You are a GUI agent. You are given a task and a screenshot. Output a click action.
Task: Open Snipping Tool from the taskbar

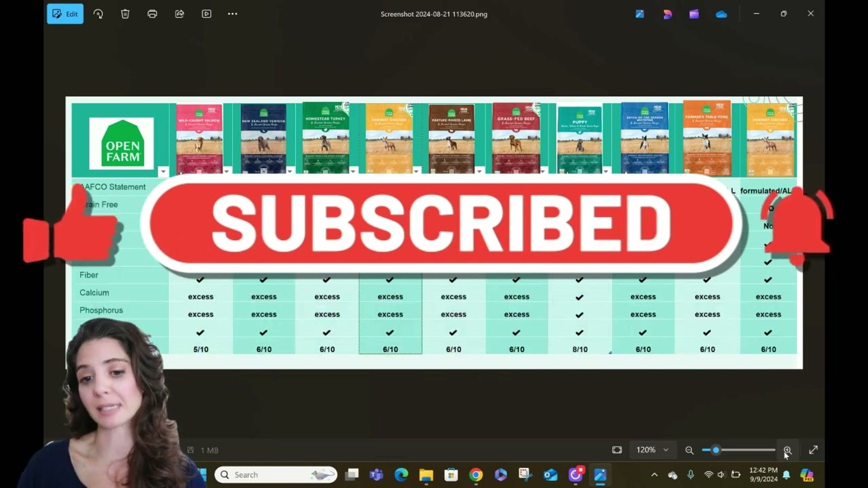coord(525,475)
